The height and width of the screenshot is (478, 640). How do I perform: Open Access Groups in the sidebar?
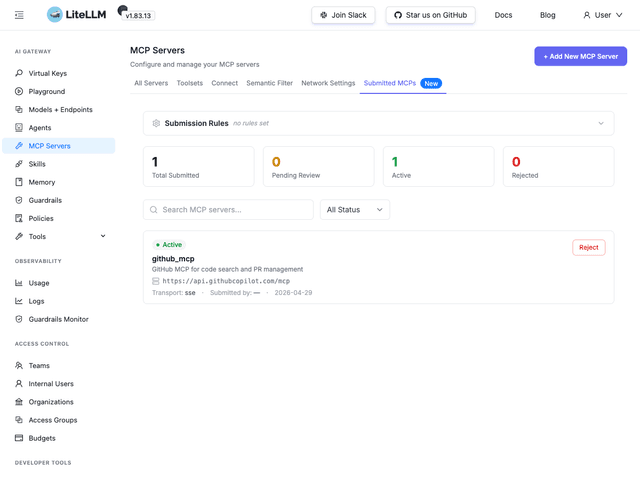59,420
